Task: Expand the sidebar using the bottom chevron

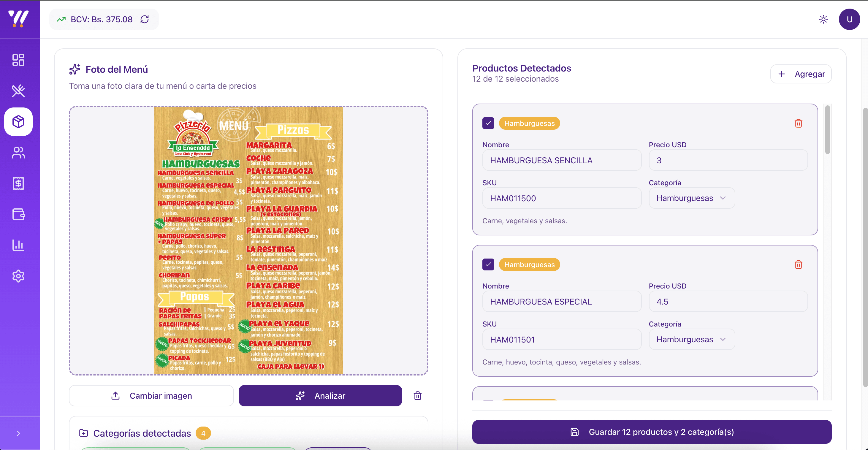Action: 18,433
